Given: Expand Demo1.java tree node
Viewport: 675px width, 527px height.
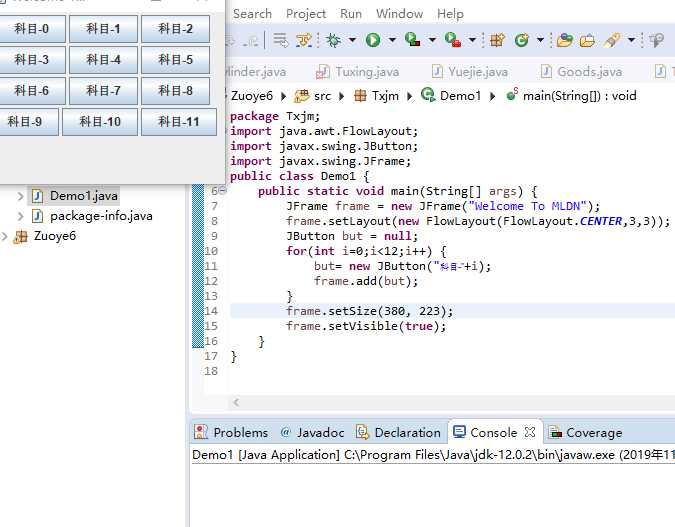Looking at the screenshot, I should tap(20, 196).
